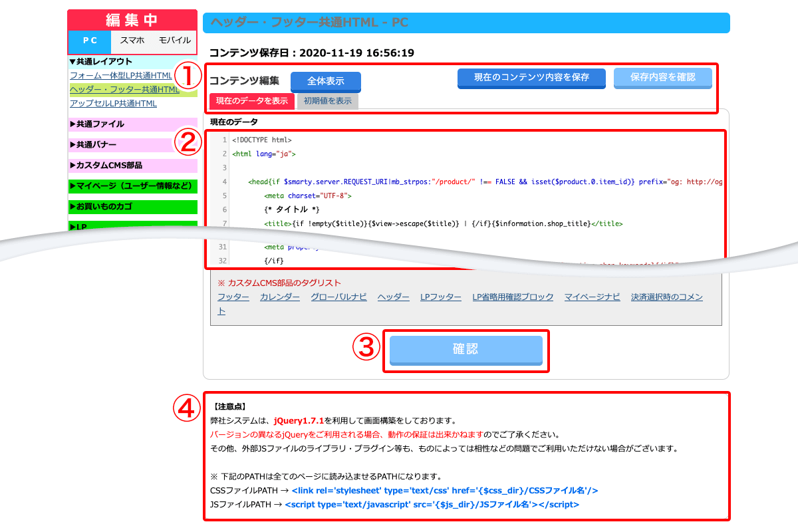Click the jQuery1.7.1 red text
798x532 pixels.
click(x=299, y=420)
